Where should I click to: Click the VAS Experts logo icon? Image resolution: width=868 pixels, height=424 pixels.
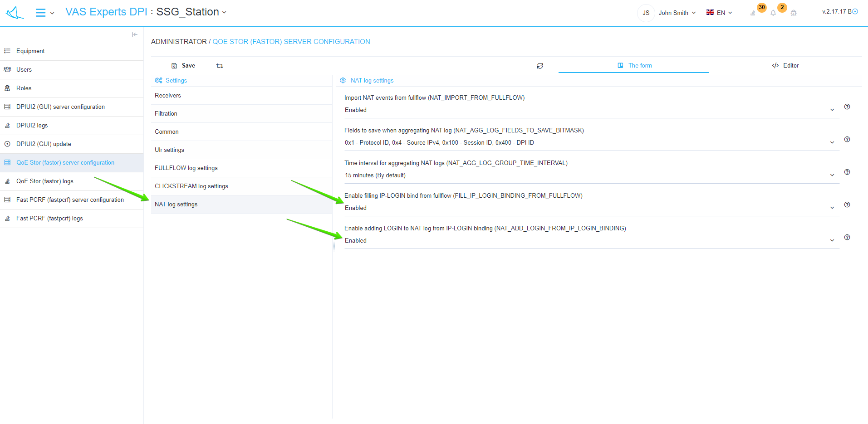(15, 13)
